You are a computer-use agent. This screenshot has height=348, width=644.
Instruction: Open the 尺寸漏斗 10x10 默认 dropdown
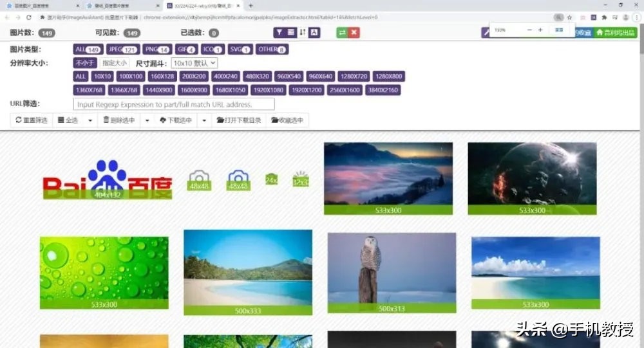194,63
